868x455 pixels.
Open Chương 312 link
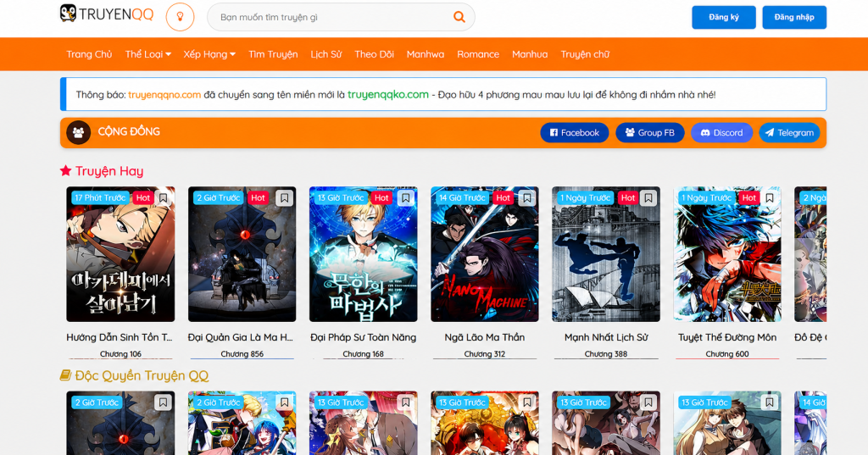[x=484, y=353]
